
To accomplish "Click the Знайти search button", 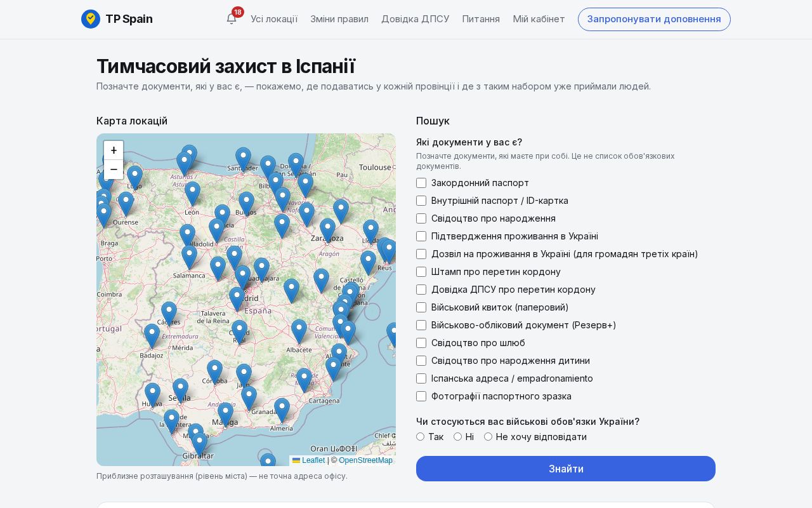I will coord(566,469).
